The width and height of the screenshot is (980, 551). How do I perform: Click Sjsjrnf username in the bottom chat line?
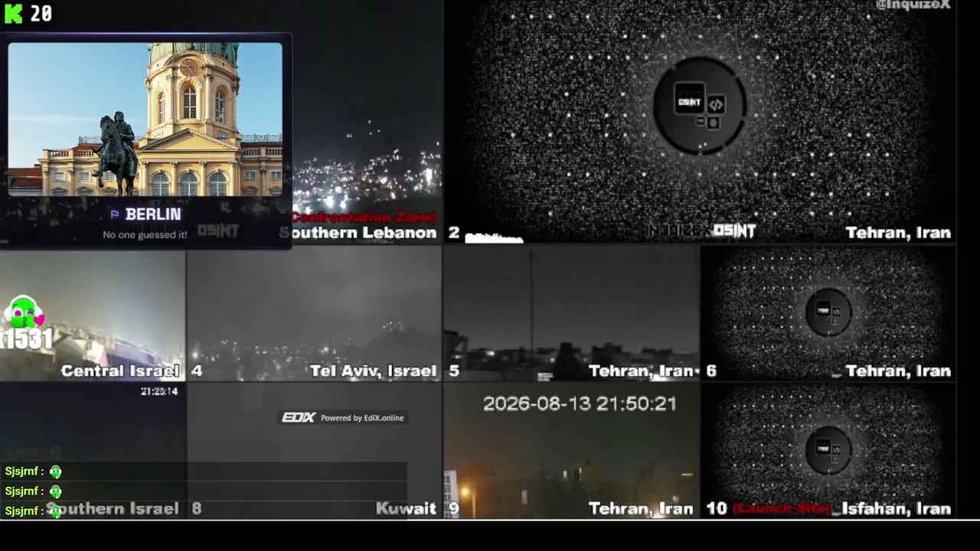coord(21,511)
